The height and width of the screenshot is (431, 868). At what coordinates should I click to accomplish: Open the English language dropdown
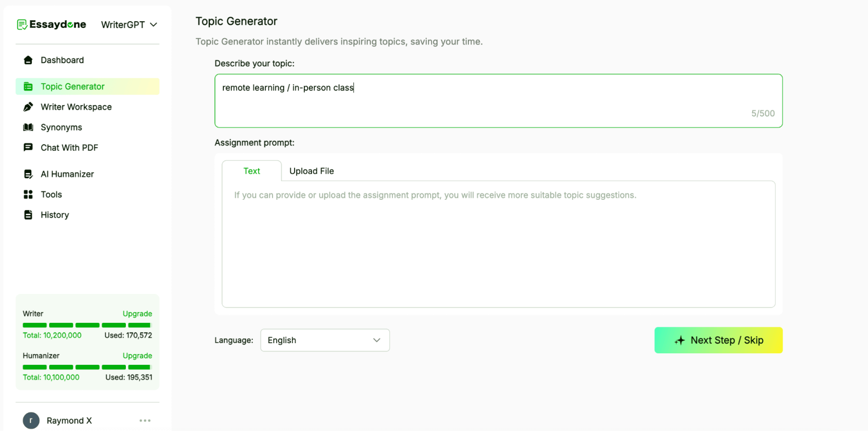[x=325, y=340]
